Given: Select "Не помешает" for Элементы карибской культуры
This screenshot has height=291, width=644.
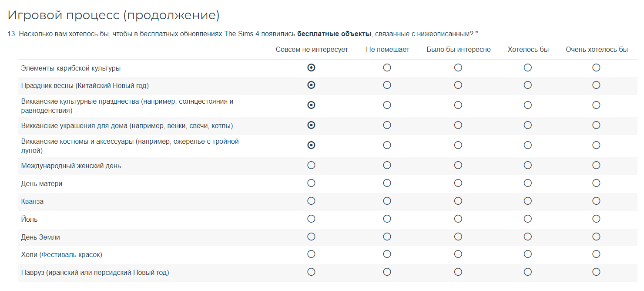Looking at the screenshot, I should [387, 68].
